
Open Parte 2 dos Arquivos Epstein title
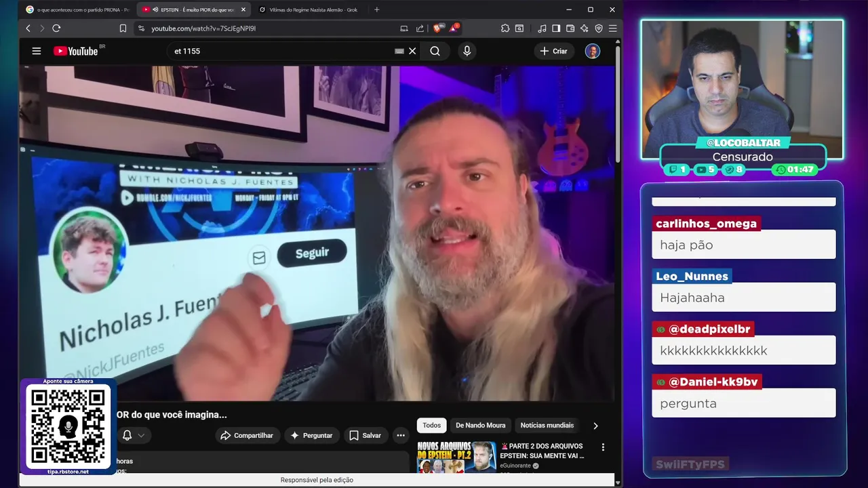[x=542, y=451]
